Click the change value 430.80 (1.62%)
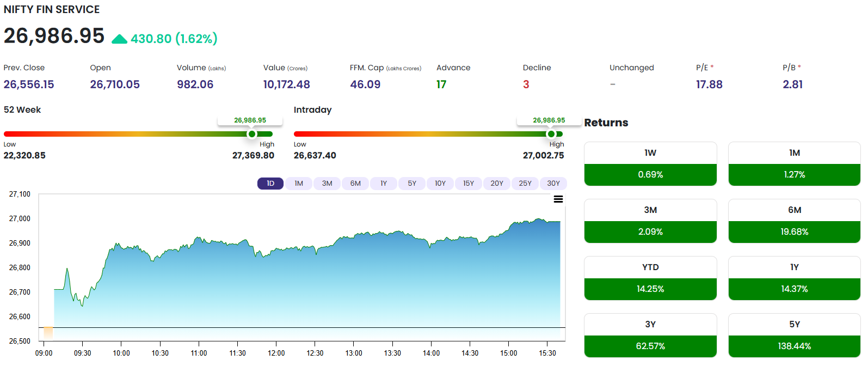 [x=174, y=39]
